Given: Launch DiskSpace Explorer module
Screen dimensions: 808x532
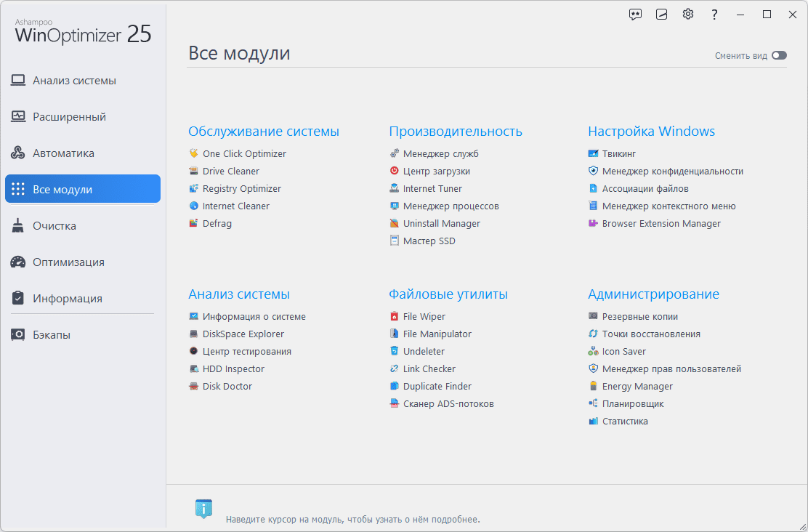Looking at the screenshot, I should click(236, 334).
